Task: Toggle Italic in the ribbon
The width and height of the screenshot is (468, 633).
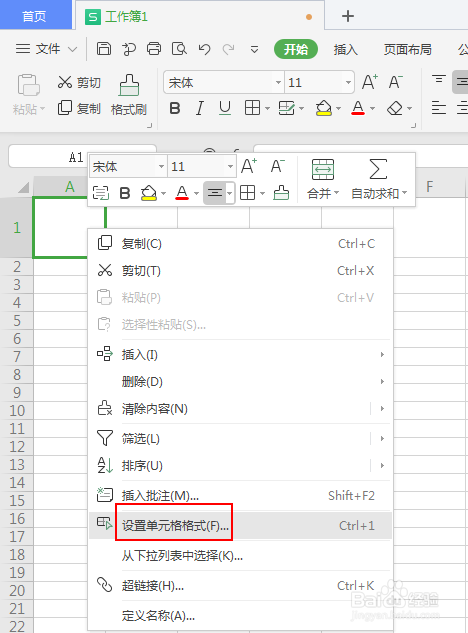Action: coord(199,108)
